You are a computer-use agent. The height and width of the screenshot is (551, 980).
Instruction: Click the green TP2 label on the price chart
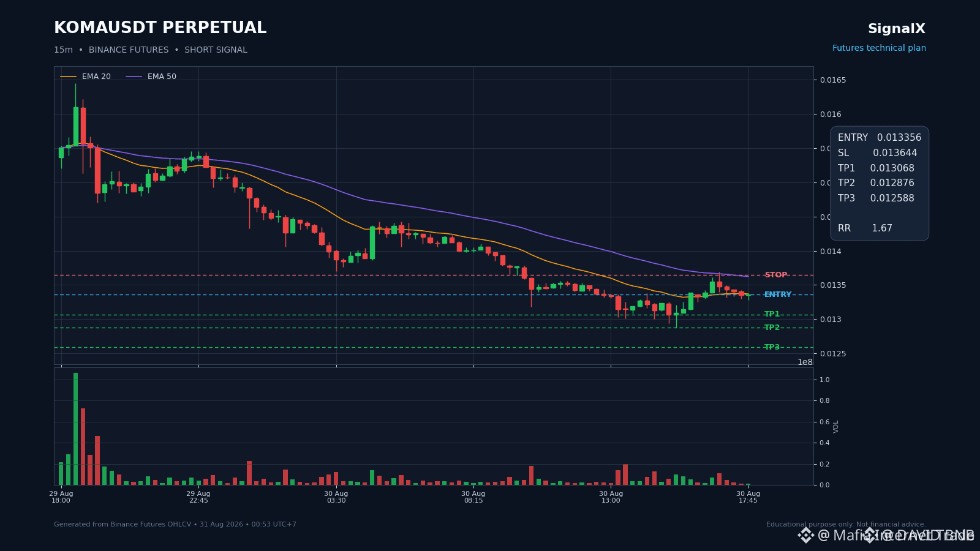tap(772, 328)
